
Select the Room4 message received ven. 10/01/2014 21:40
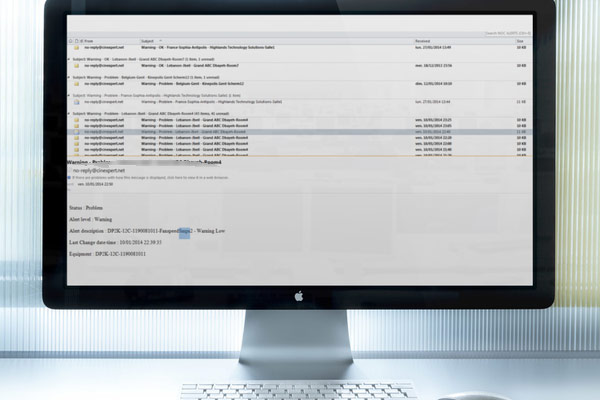tap(300, 150)
